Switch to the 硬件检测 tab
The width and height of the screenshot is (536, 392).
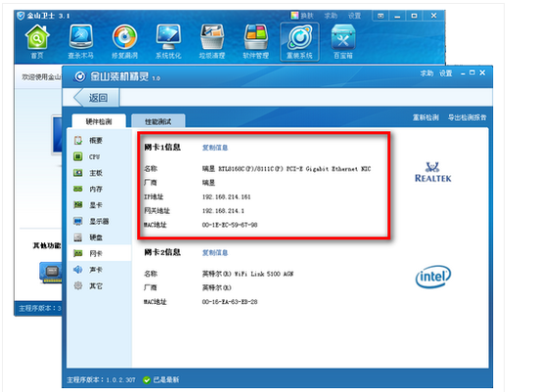click(x=99, y=121)
